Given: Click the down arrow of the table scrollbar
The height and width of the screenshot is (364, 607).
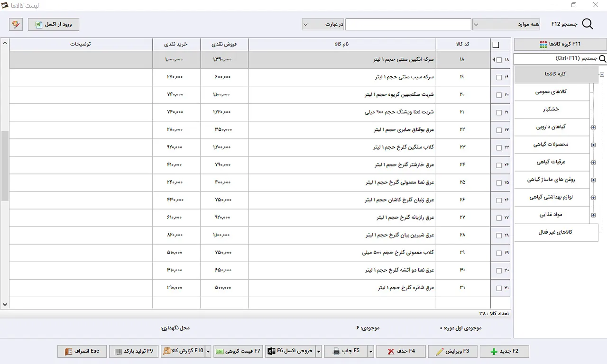Looking at the screenshot, I should coord(5,305).
